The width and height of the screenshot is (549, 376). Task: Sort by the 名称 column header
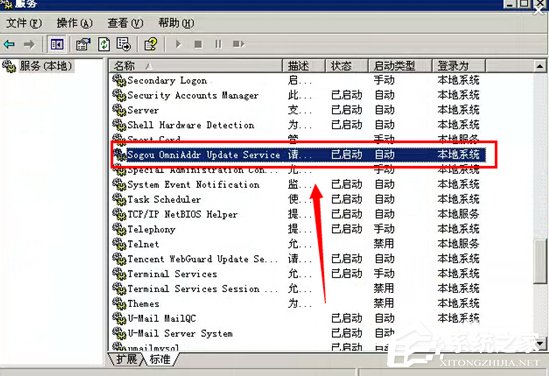click(x=195, y=66)
